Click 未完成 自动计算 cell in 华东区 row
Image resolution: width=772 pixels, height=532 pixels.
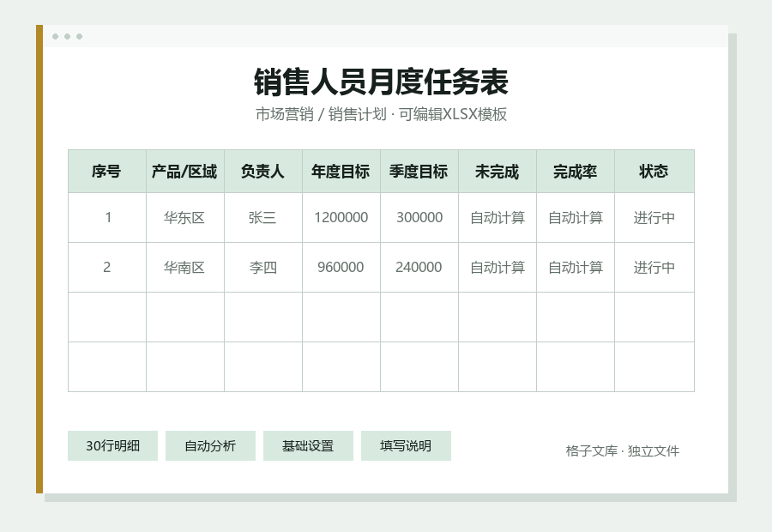(498, 218)
